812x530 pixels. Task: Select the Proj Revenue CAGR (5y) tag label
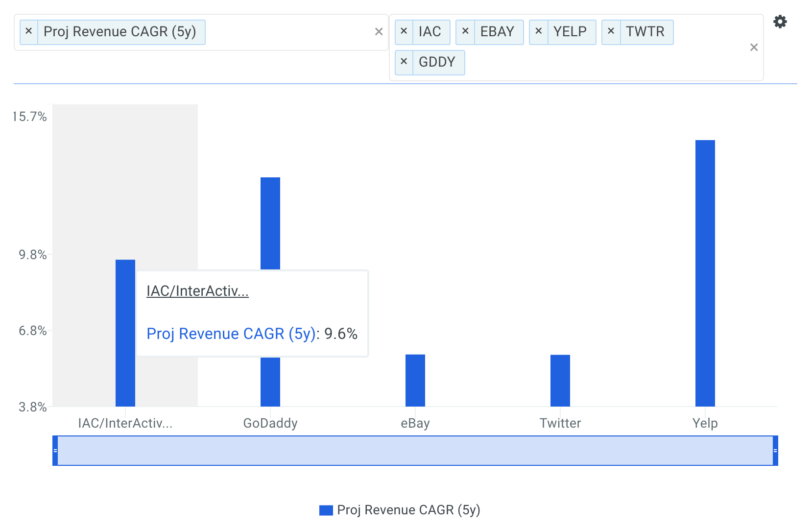120,32
